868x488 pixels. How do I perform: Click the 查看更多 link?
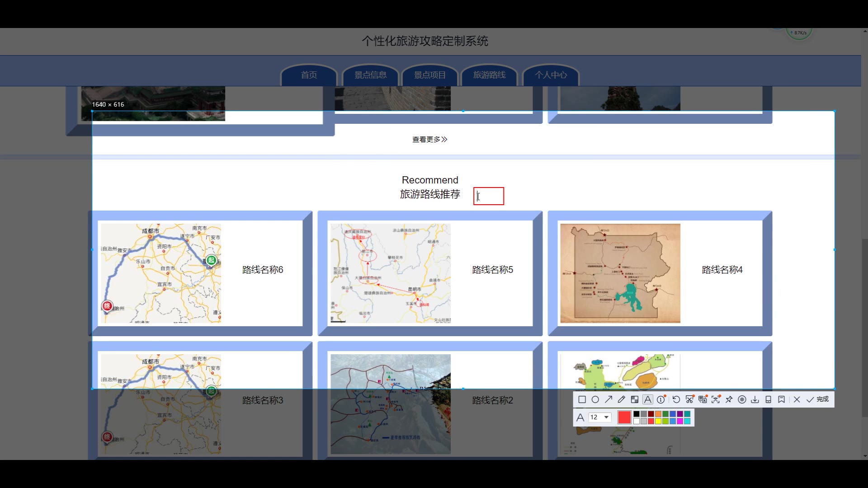[x=429, y=139]
